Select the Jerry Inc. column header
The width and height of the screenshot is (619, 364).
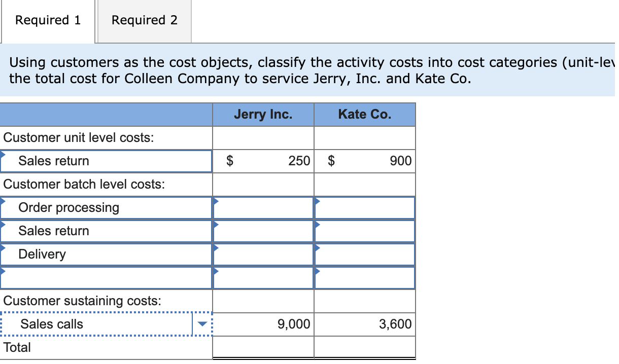click(263, 114)
